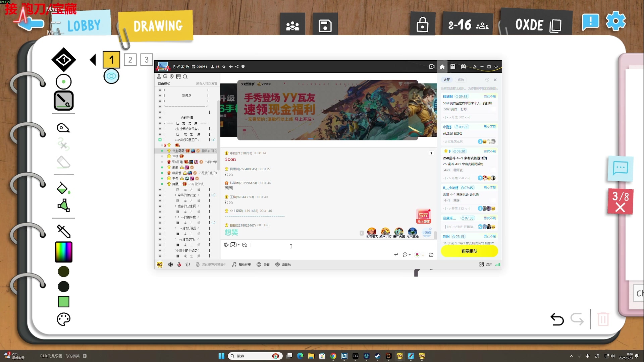Image resolution: width=644 pixels, height=362 pixels.
Task: Open the players list icon in top bar
Action: pos(292,26)
